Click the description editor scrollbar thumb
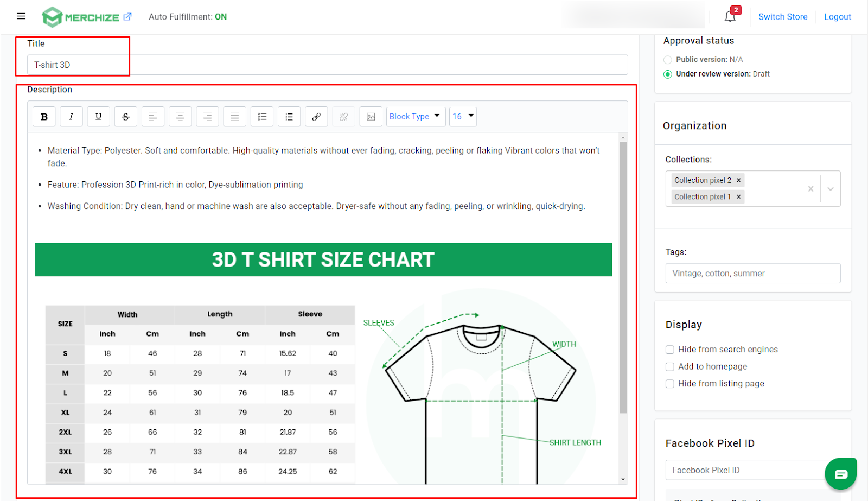Viewport: 868px width, 501px height. tap(623, 277)
